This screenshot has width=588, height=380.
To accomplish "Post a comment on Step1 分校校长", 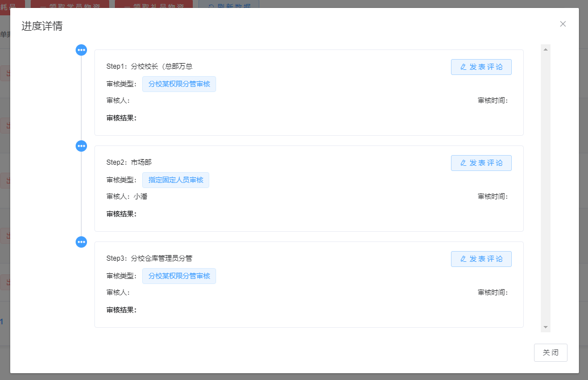I will pyautogui.click(x=481, y=67).
